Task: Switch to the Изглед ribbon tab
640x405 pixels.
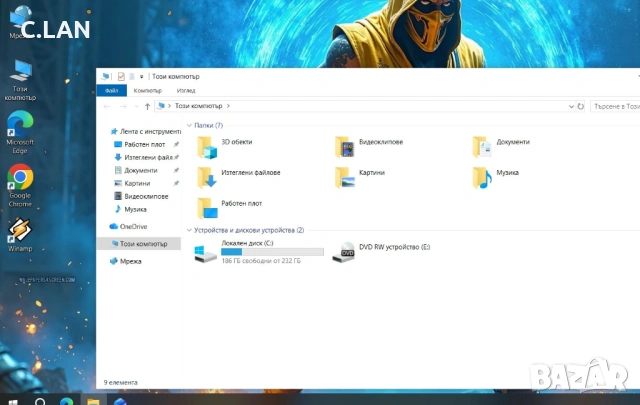Action: (186, 90)
